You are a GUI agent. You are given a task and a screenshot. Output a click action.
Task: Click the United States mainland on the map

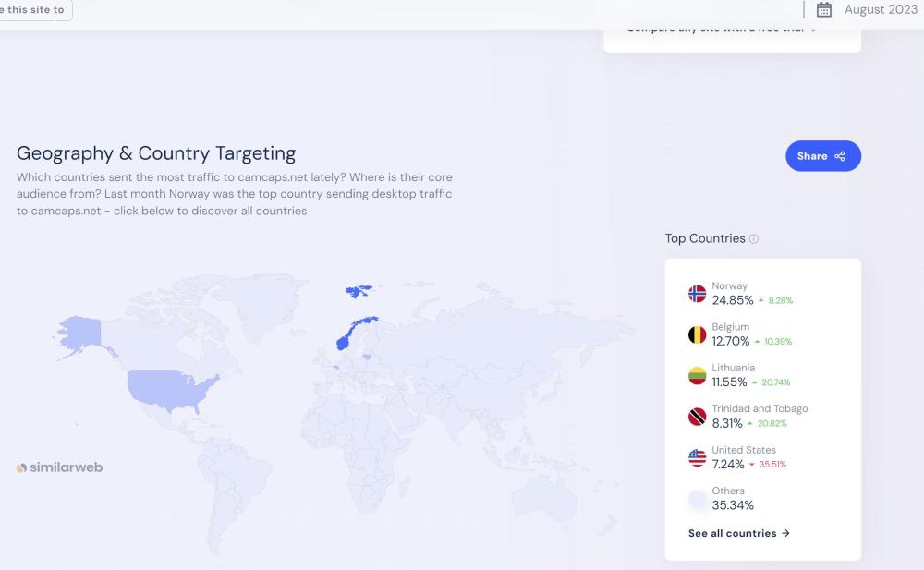pyautogui.click(x=171, y=387)
